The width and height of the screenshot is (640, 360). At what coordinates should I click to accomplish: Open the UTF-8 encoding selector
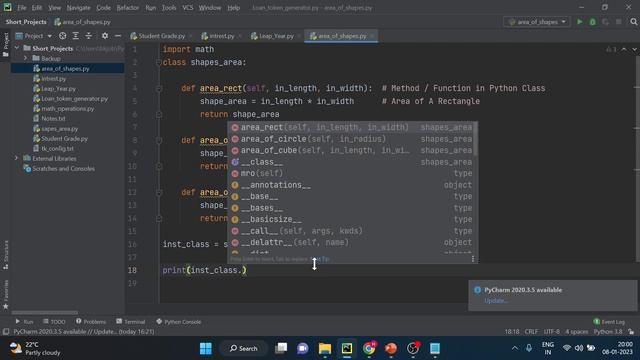(x=551, y=331)
